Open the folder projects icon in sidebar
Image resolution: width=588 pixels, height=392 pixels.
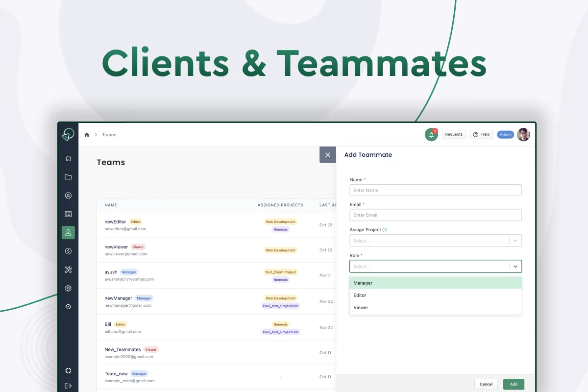tap(68, 177)
